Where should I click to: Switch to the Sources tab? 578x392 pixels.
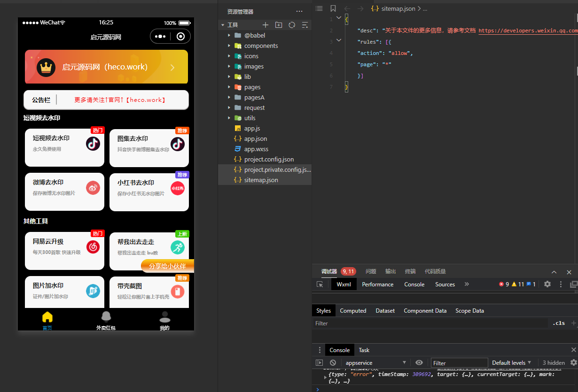click(x=445, y=284)
